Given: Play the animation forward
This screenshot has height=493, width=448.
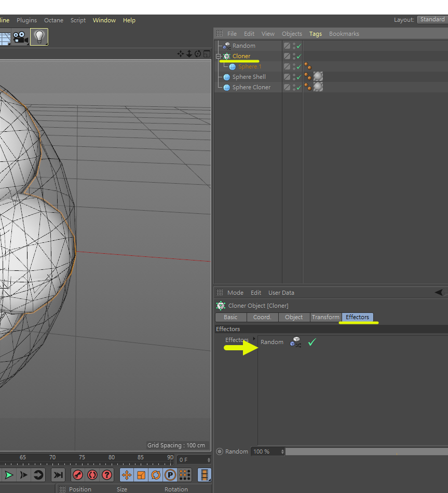Looking at the screenshot, I should coord(9,475).
